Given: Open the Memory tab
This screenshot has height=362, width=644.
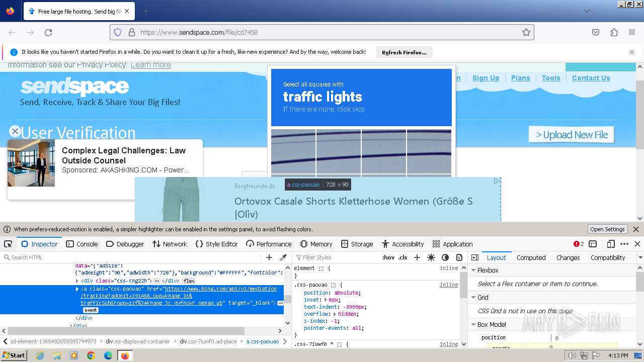Looking at the screenshot, I should 316,244.
